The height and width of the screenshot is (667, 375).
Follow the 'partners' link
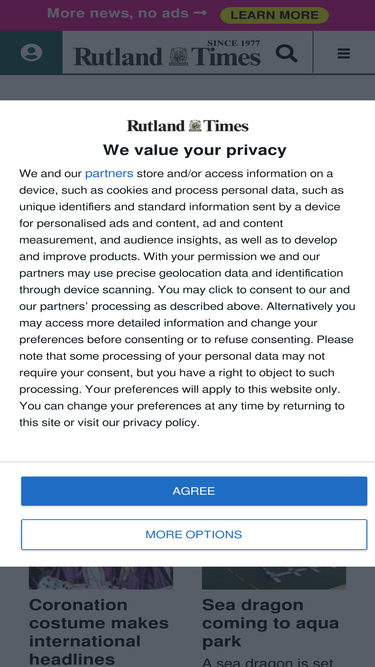[109, 174]
